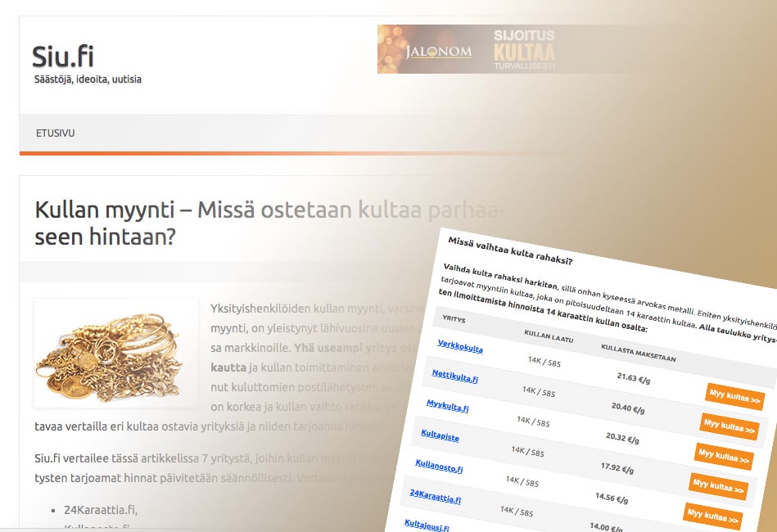Open the gold jewelry pile thumbnail image
777x532 pixels.
(x=116, y=354)
